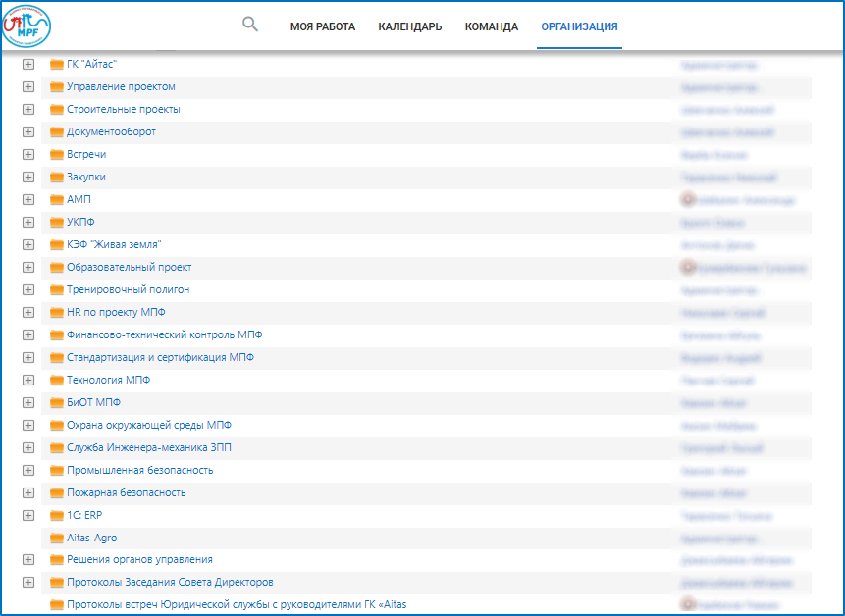Expand the КЭФ "Живая земля" row
The image size is (845, 616).
click(28, 245)
